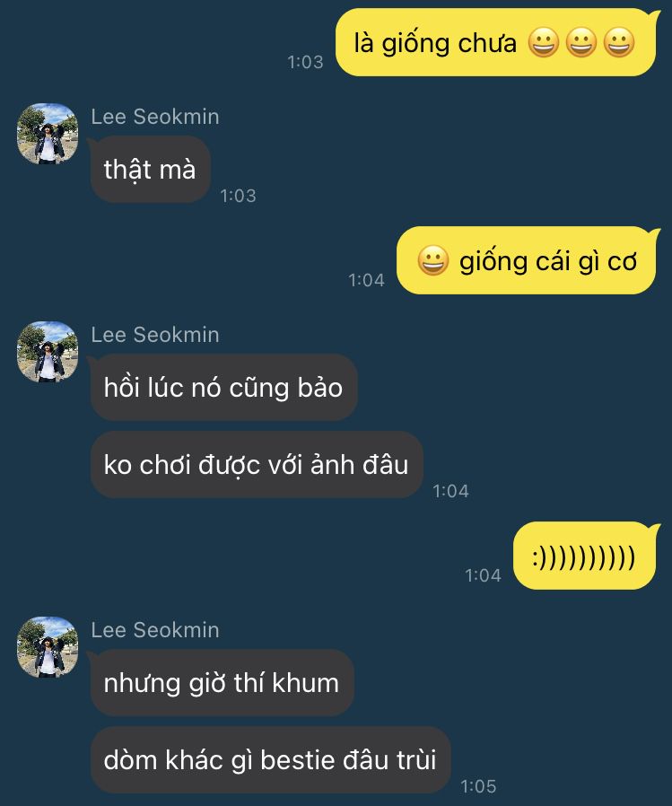Tap the 'giống cái gì cơ' yellow bubble

pyautogui.click(x=528, y=260)
